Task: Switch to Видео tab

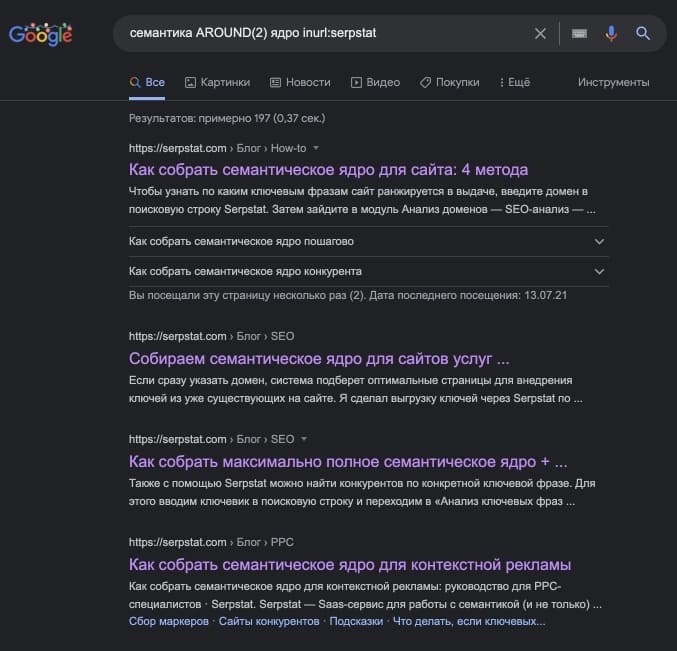Action: (x=375, y=82)
